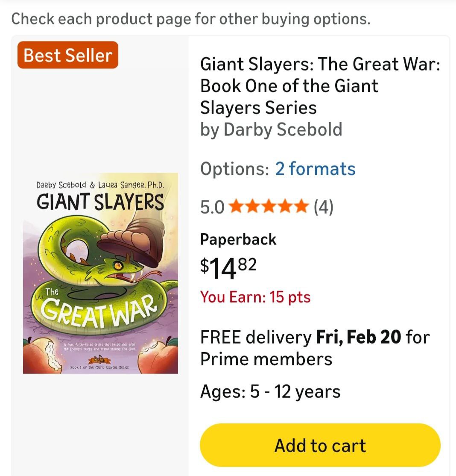Click the 5.0 rating number

pos(212,207)
